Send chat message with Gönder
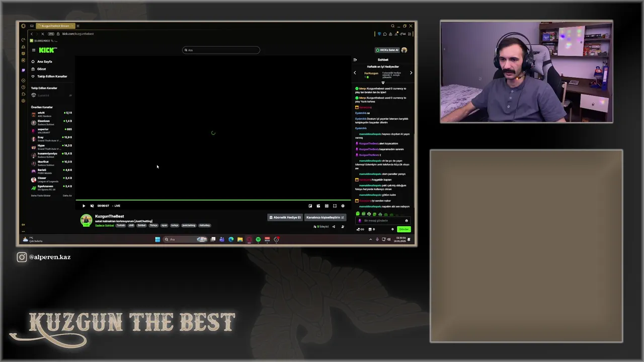 tap(404, 229)
